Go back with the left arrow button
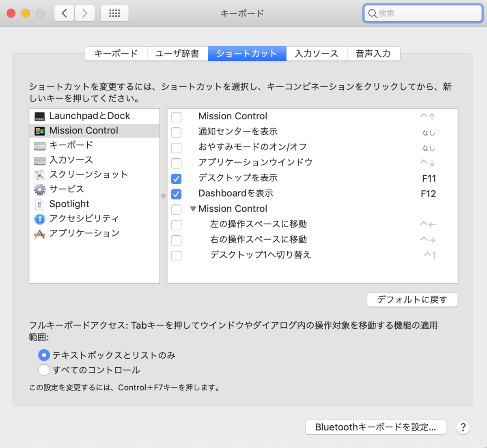This screenshot has height=448, width=487. 65,13
